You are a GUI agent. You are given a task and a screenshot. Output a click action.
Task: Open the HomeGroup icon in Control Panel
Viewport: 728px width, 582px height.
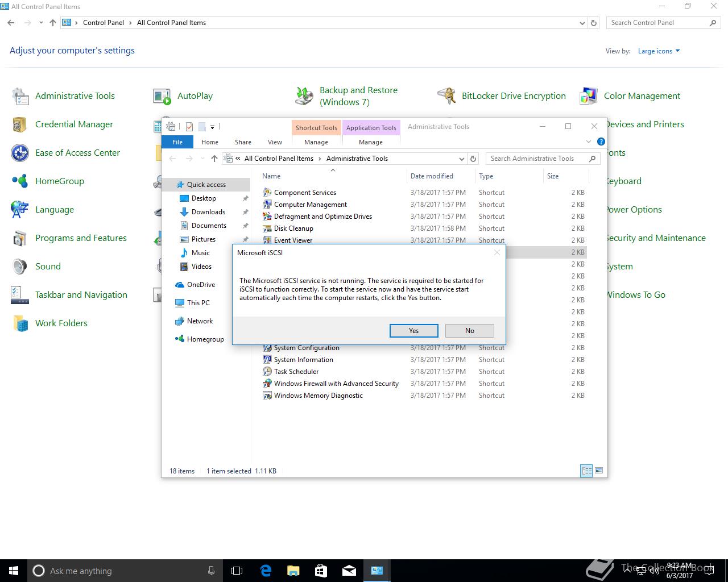click(x=20, y=181)
